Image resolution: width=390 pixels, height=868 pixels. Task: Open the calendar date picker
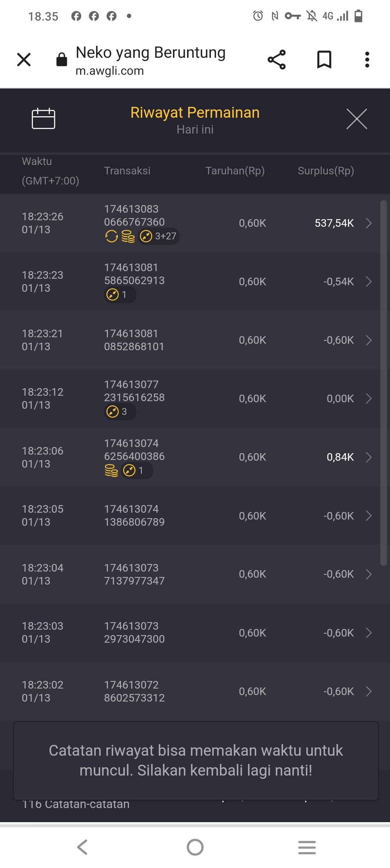pos(43,118)
